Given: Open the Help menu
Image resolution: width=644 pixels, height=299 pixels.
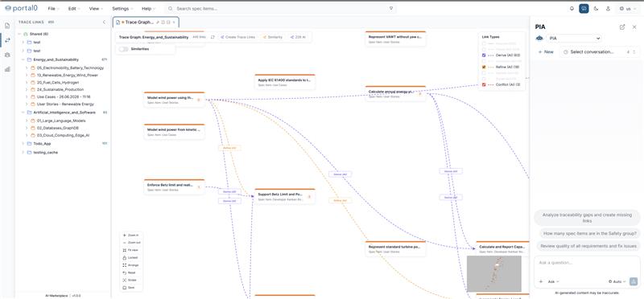Looking at the screenshot, I should (148, 9).
